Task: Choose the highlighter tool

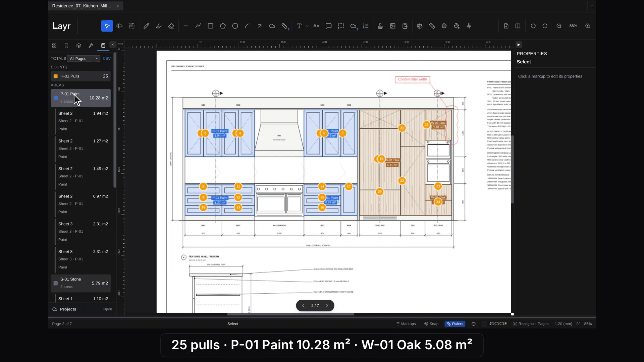Action: click(159, 26)
